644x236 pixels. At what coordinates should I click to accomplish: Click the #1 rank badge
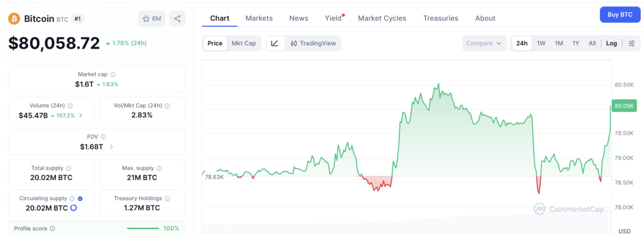click(x=78, y=19)
